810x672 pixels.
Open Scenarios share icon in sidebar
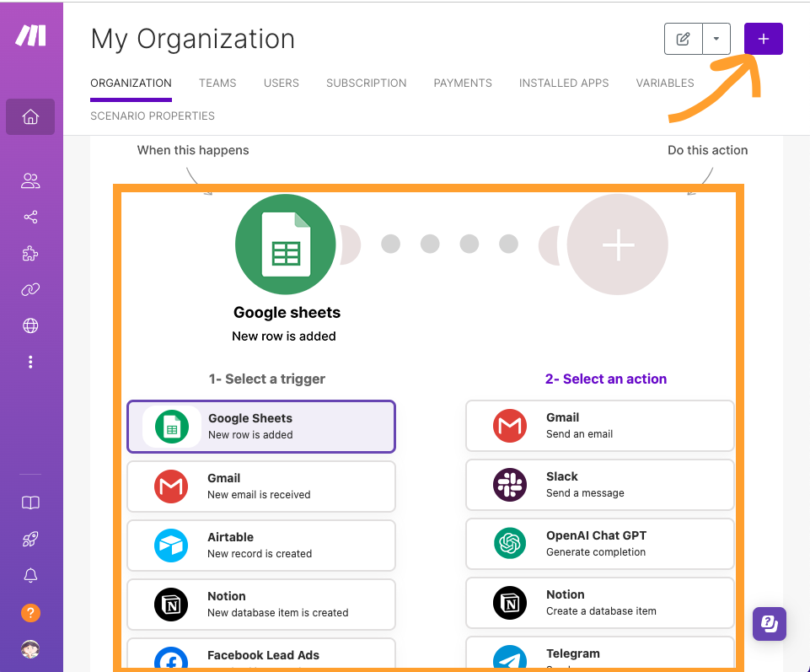(30, 218)
